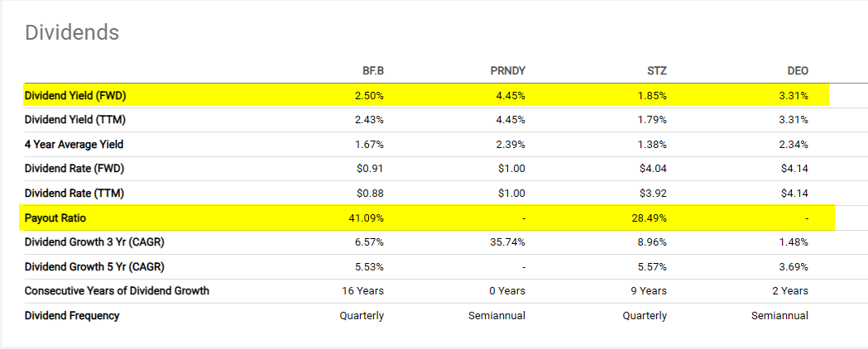Click DEO forward dividend rate $4.14
The height and width of the screenshot is (349, 868).
[x=794, y=169]
